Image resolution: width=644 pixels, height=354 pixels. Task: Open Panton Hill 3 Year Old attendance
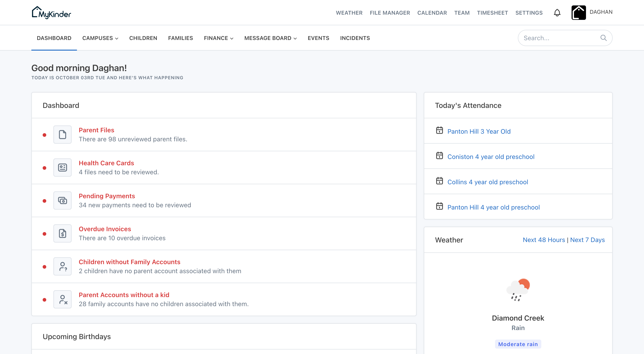[x=479, y=131]
